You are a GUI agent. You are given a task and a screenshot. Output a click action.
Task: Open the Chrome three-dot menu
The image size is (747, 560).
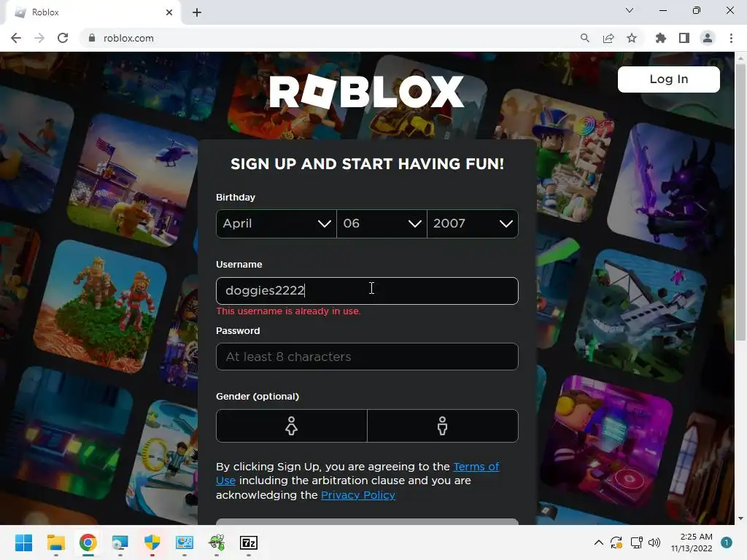coord(731,38)
